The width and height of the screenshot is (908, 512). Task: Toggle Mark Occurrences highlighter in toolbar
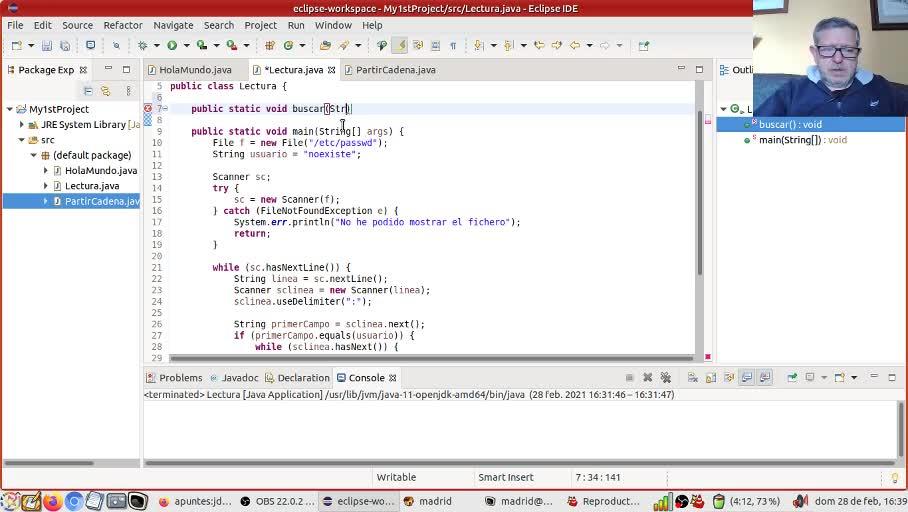[x=400, y=45]
